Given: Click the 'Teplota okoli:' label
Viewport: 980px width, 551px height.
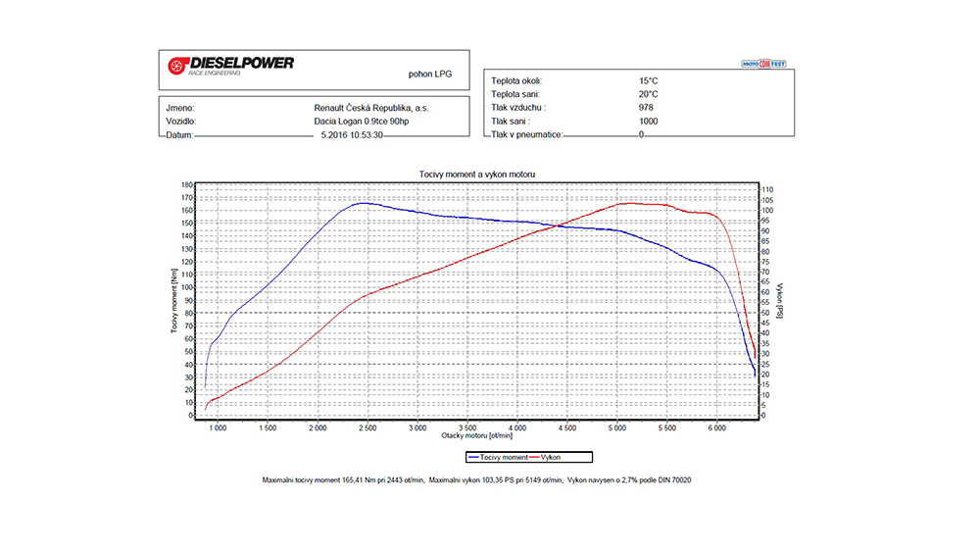Looking at the screenshot, I should pyautogui.click(x=516, y=80).
